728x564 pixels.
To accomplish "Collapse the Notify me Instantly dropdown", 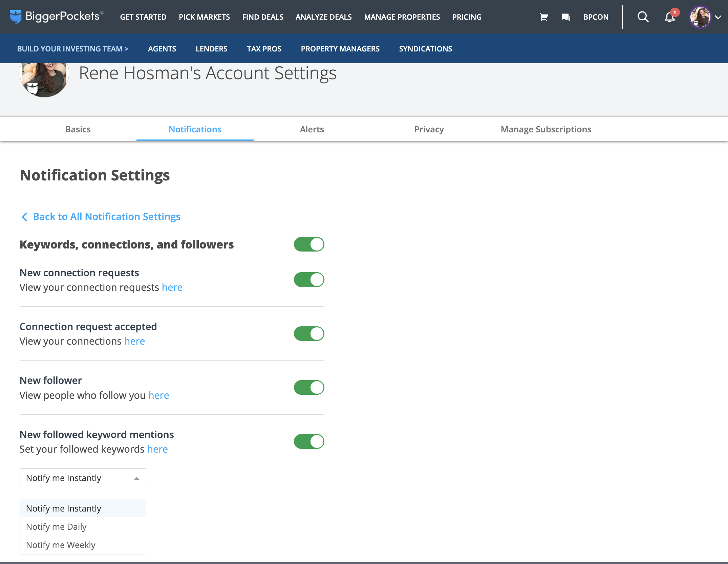I will click(x=83, y=478).
